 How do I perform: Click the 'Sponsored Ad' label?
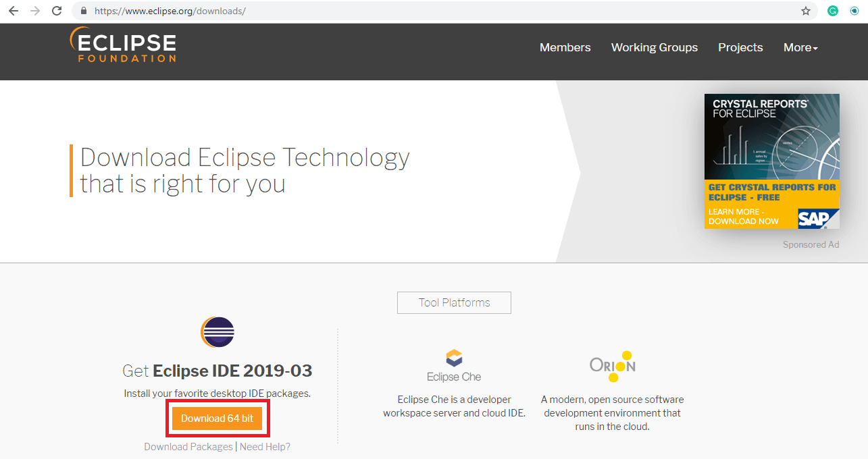pyautogui.click(x=811, y=244)
